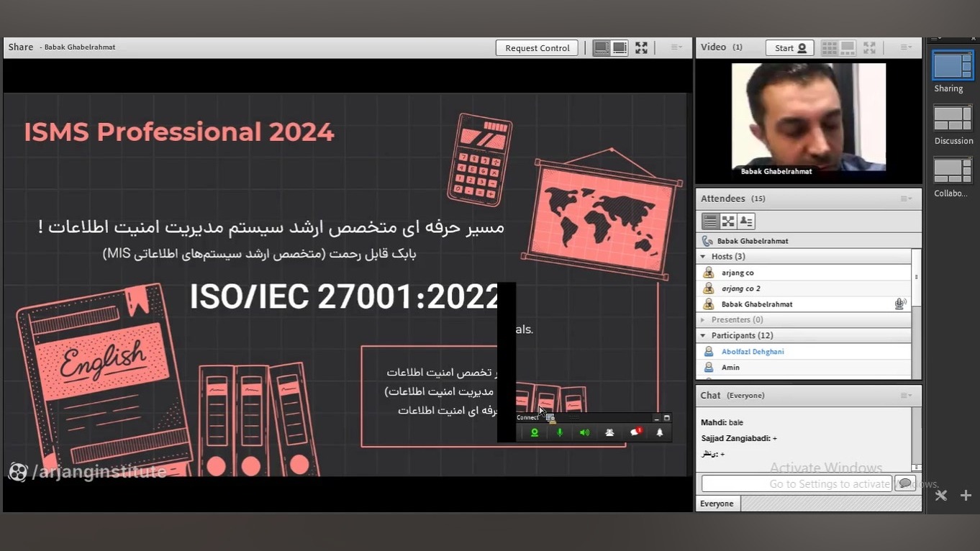
Task: Switch Share pod to scroll view
Action: pos(620,47)
